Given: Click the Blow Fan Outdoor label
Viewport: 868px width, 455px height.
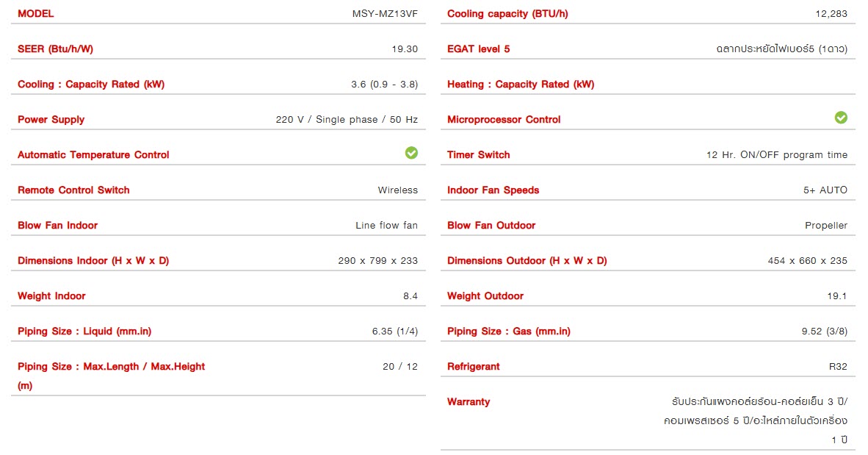Looking at the screenshot, I should point(491,225).
